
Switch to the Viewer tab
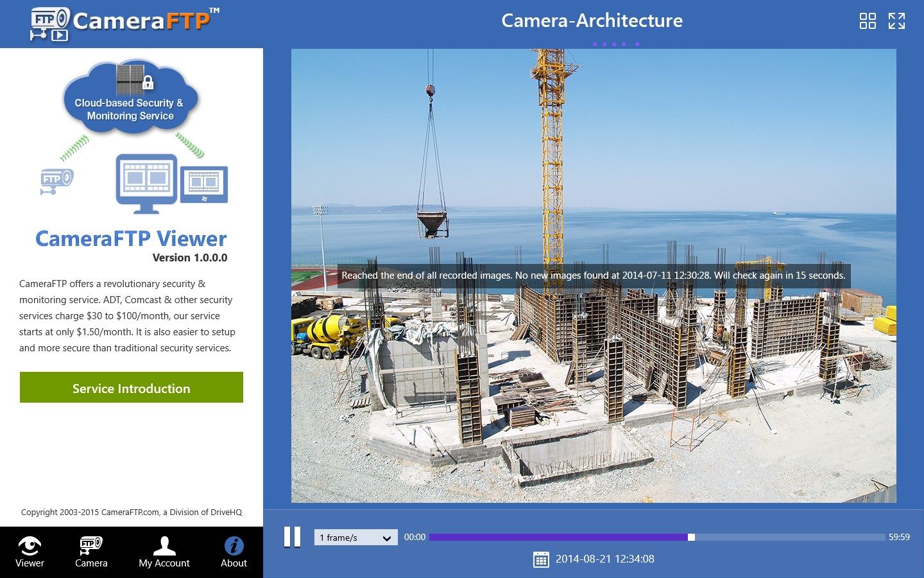click(x=30, y=552)
